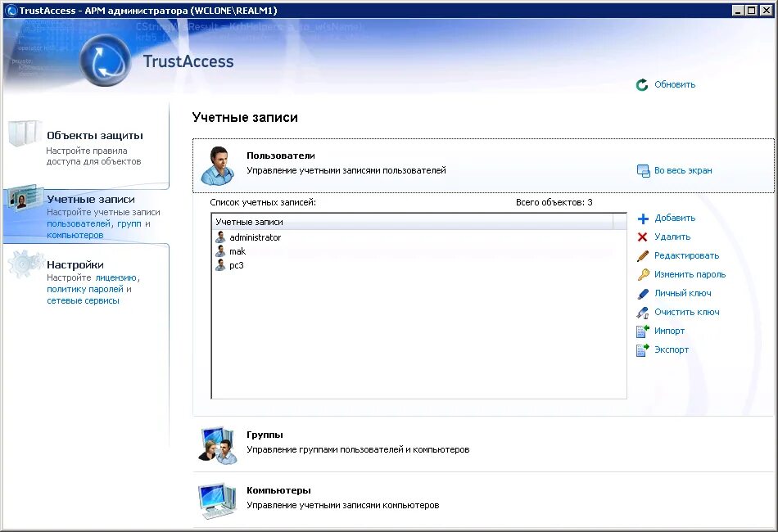
Task: Click Управление учетными записями пользователей text
Action: (346, 170)
